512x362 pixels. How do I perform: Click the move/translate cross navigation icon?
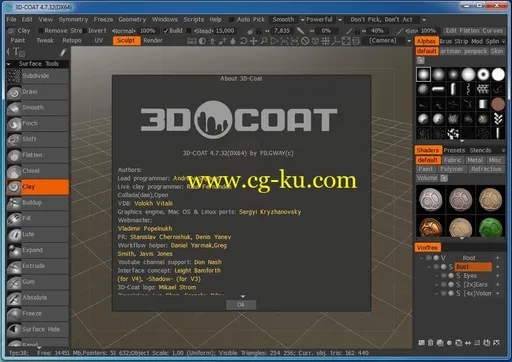[254, 41]
